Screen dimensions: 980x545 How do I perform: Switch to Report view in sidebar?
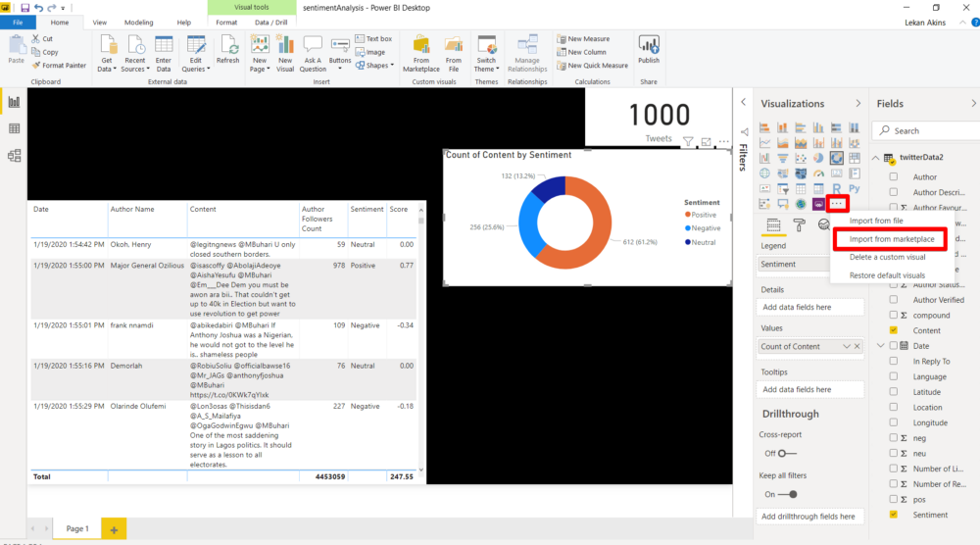point(14,102)
